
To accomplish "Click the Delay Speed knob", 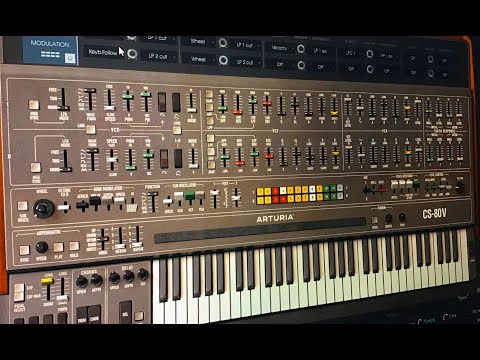I will pos(114,278).
